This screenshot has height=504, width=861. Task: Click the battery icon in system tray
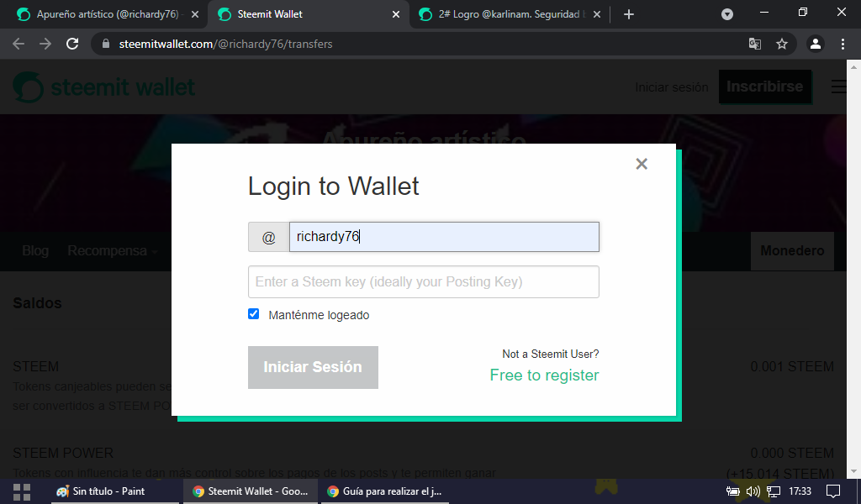[732, 491]
